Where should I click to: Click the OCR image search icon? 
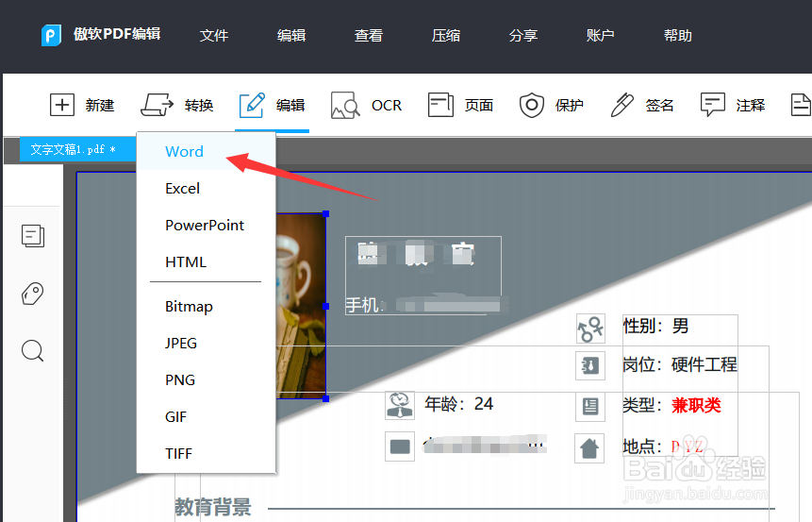point(345,105)
